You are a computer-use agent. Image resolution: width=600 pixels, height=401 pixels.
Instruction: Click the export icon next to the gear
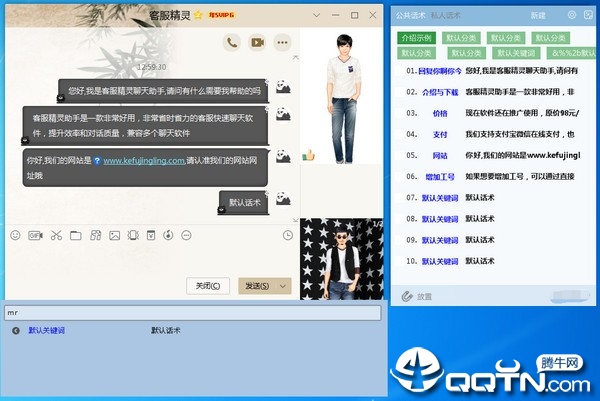click(x=588, y=15)
